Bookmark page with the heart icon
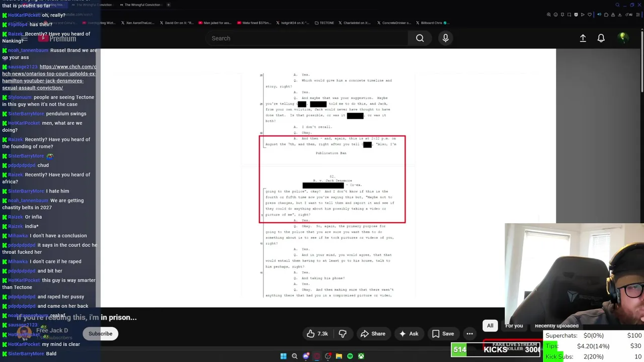 pyautogui.click(x=590, y=15)
